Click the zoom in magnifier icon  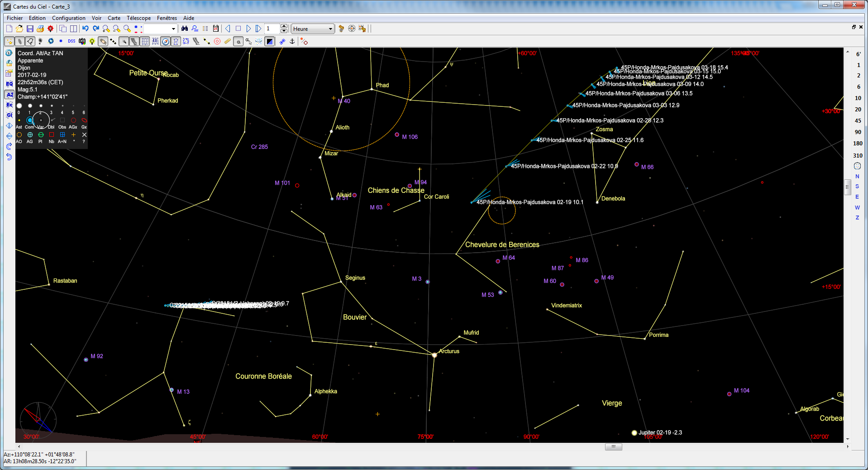click(106, 29)
